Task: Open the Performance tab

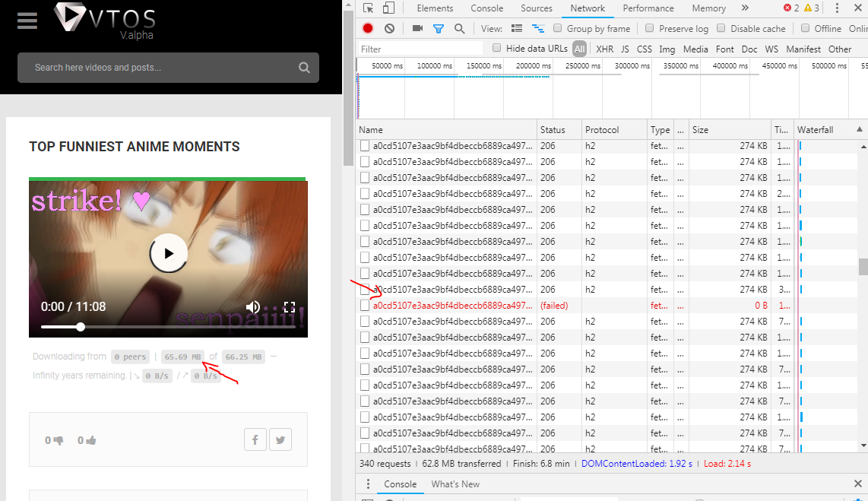Action: pyautogui.click(x=648, y=8)
